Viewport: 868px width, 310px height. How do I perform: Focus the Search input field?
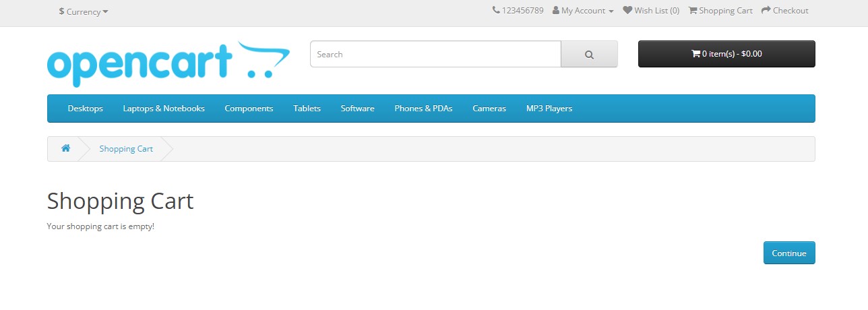click(x=435, y=54)
